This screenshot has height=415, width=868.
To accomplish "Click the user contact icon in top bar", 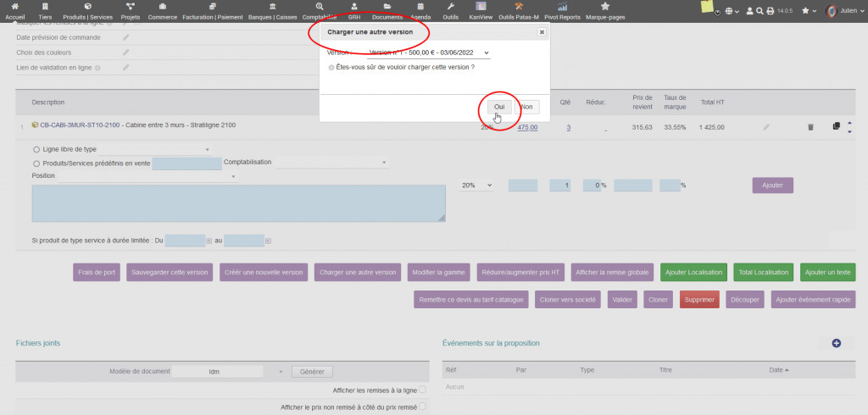I will [749, 11].
